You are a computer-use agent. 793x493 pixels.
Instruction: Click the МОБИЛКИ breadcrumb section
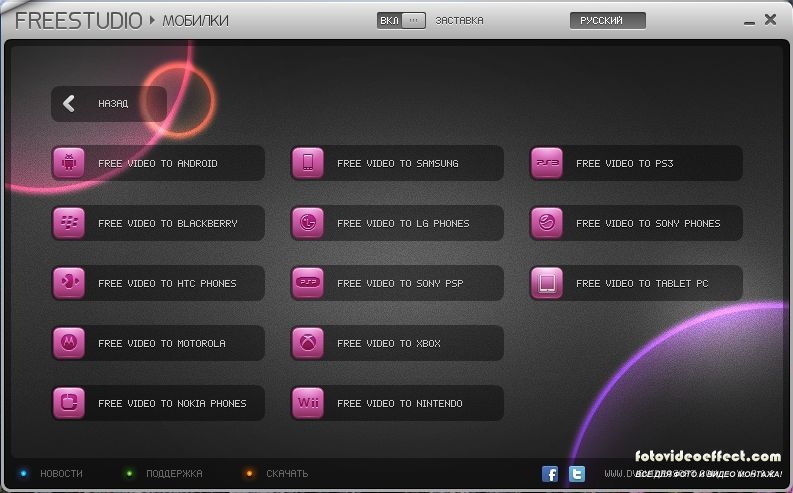pyautogui.click(x=195, y=21)
